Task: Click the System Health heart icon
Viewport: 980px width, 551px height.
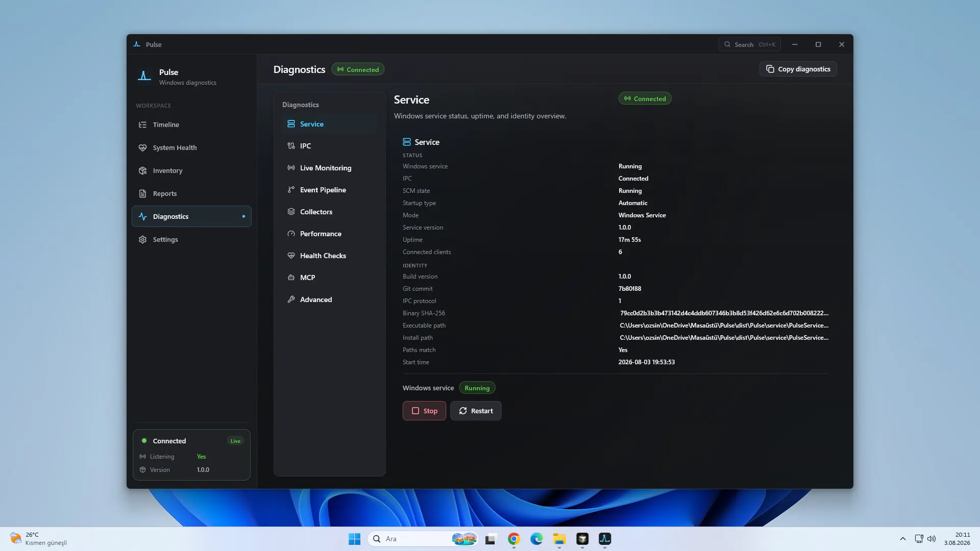Action: pos(142,147)
